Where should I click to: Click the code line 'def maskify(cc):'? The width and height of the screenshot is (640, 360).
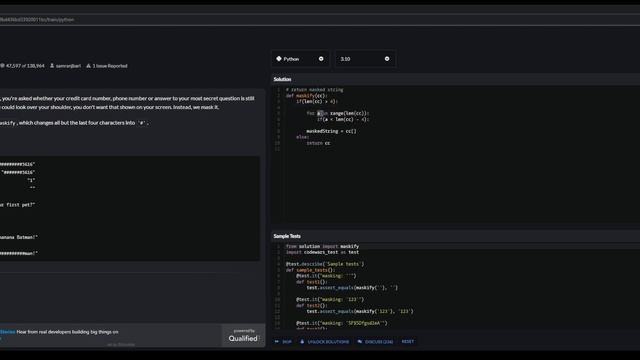(307, 96)
